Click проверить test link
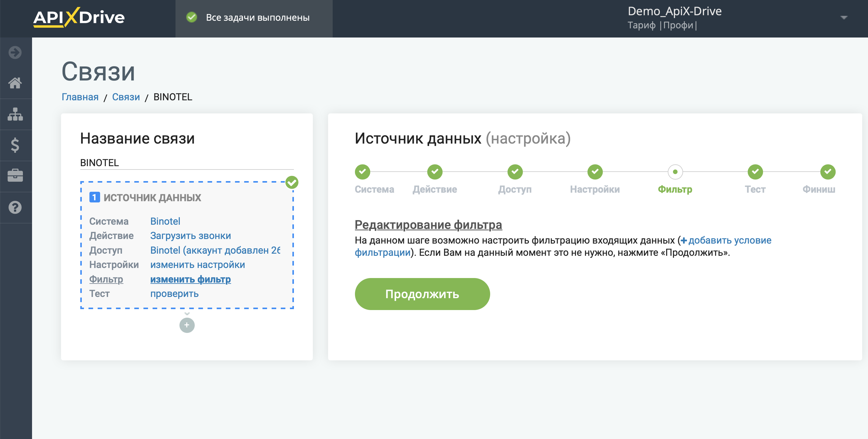The width and height of the screenshot is (868, 439). coord(174,294)
